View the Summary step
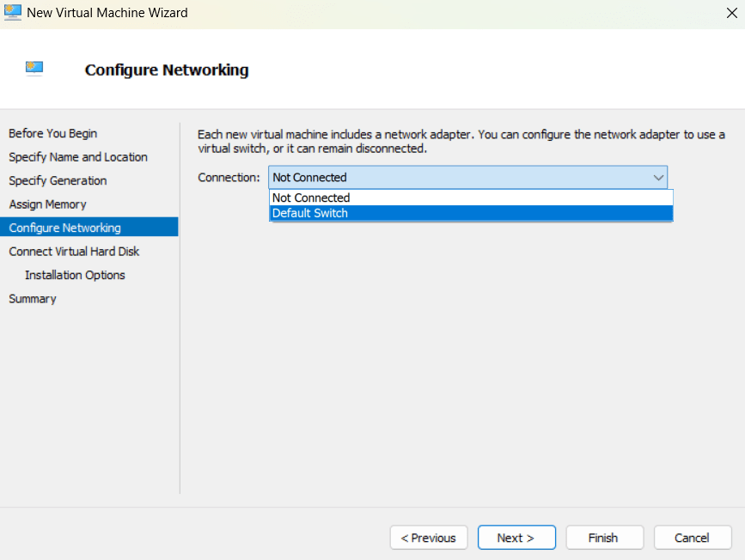This screenshot has width=745, height=560. 33,299
